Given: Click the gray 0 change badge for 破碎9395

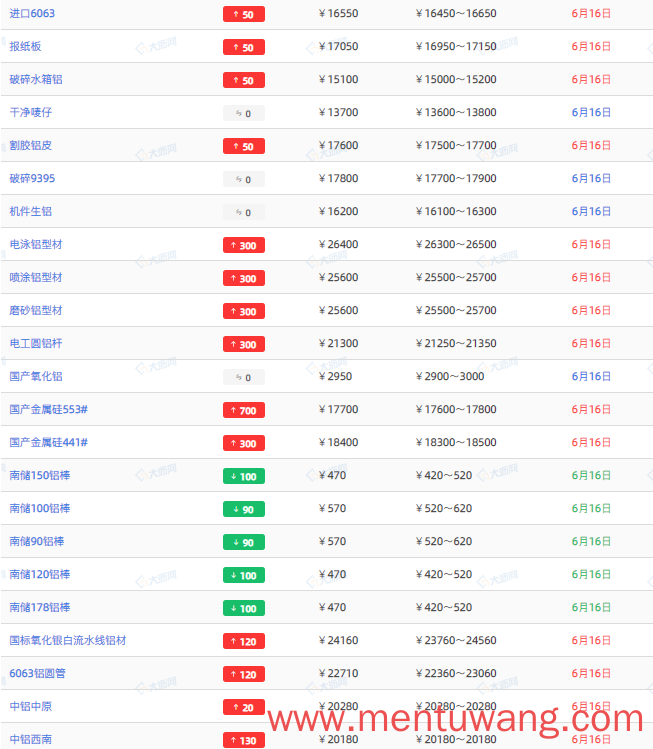Looking at the screenshot, I should click(x=244, y=179).
